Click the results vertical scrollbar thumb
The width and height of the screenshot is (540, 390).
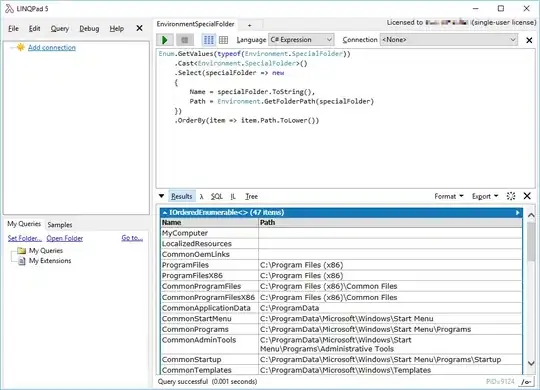[x=531, y=242]
